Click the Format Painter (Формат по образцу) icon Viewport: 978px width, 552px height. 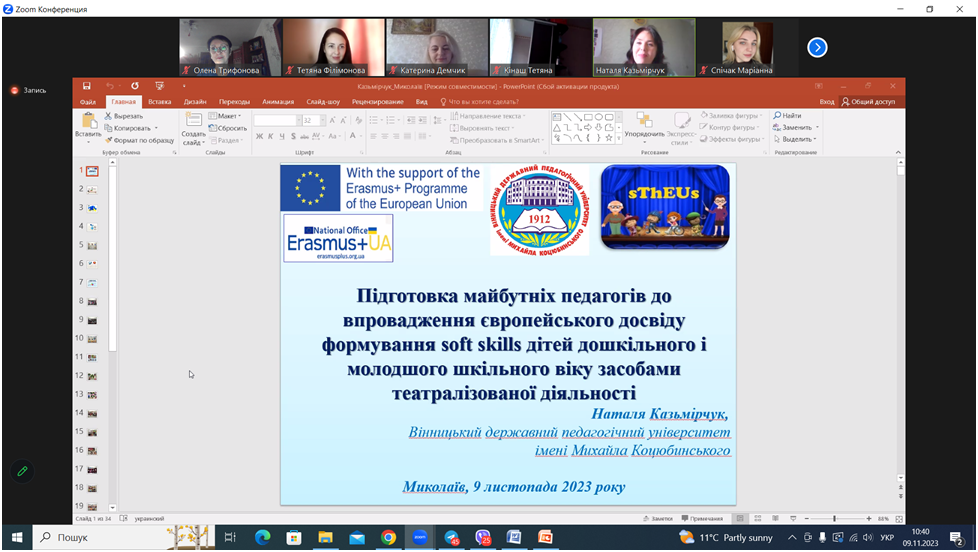(x=109, y=140)
